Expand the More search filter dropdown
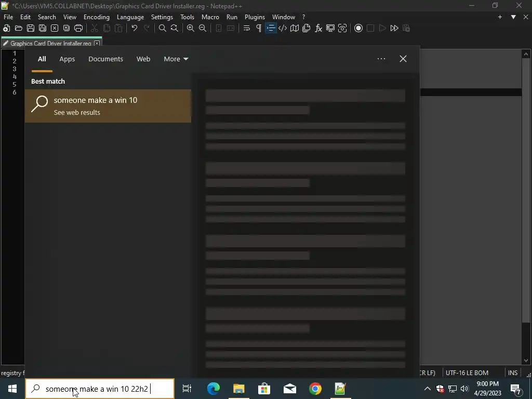Image resolution: width=532 pixels, height=399 pixels. pyautogui.click(x=176, y=59)
